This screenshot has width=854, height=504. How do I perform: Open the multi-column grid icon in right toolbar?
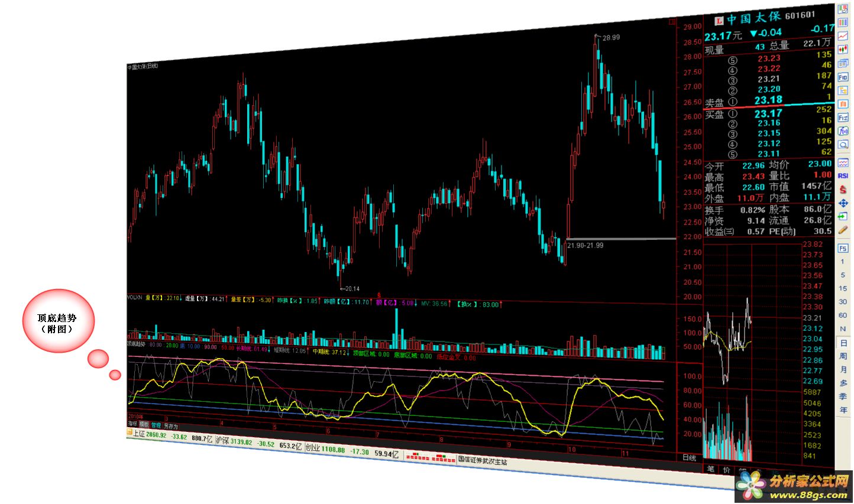(x=843, y=22)
